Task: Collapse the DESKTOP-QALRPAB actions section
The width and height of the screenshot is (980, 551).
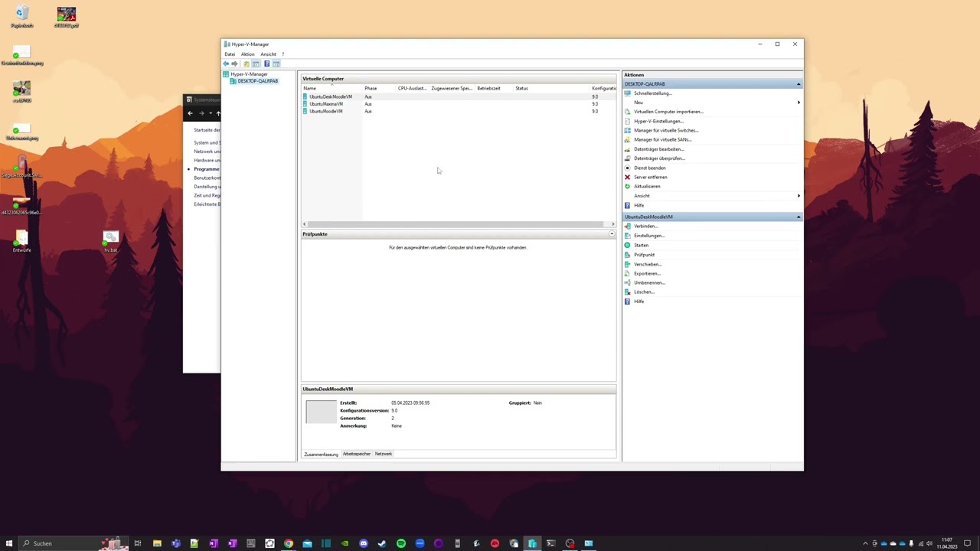Action: [x=799, y=84]
